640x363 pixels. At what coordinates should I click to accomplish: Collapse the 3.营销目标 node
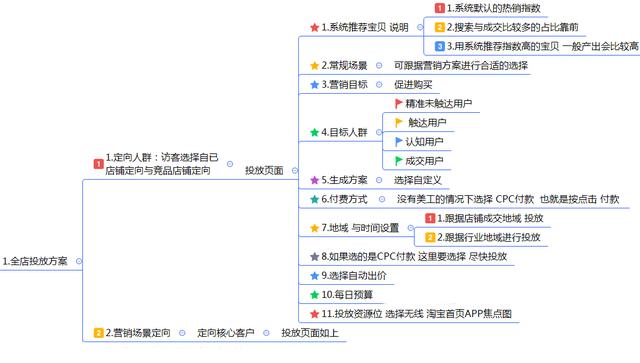379,85
